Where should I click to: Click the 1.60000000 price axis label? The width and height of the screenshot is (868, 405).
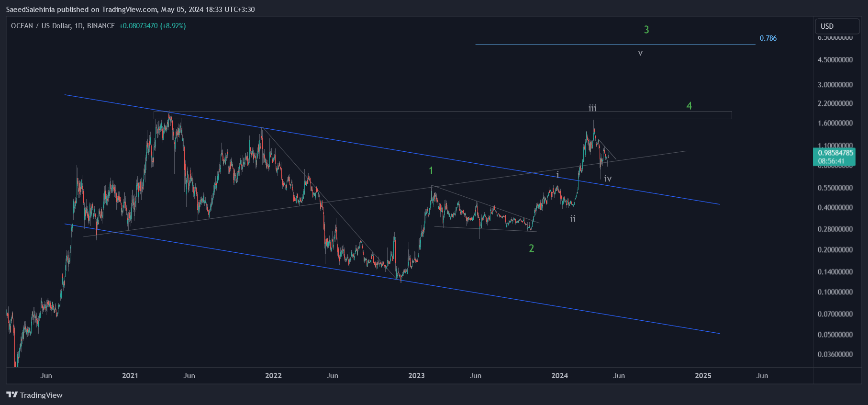[835, 123]
